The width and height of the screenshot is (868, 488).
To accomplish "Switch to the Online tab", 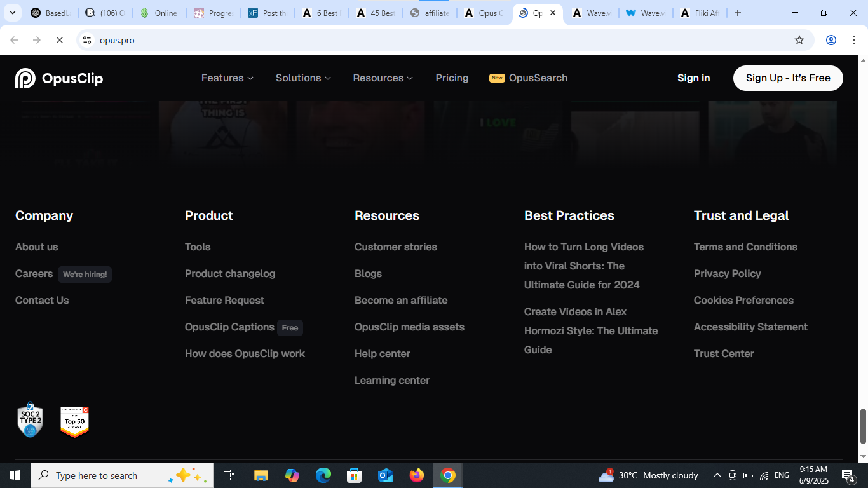I will [x=159, y=13].
